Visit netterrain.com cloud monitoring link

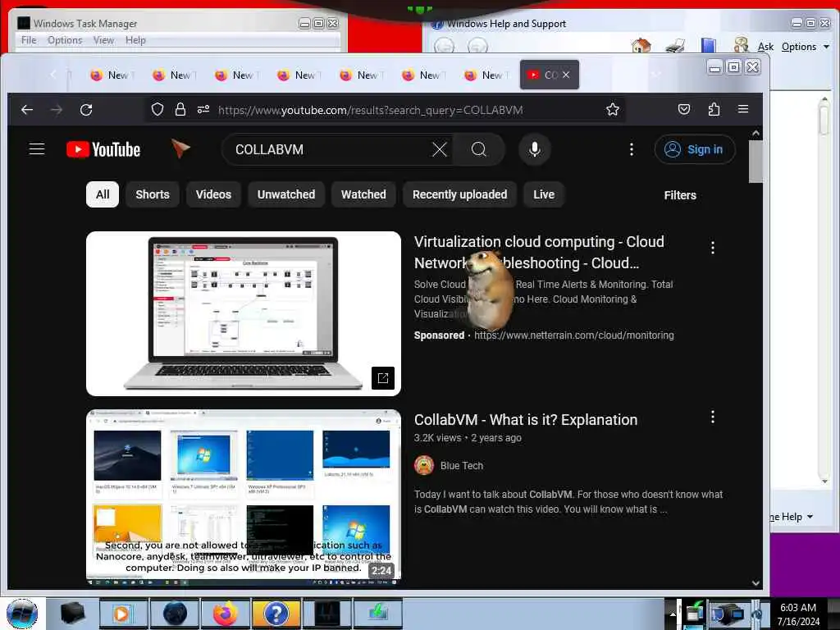(x=573, y=336)
